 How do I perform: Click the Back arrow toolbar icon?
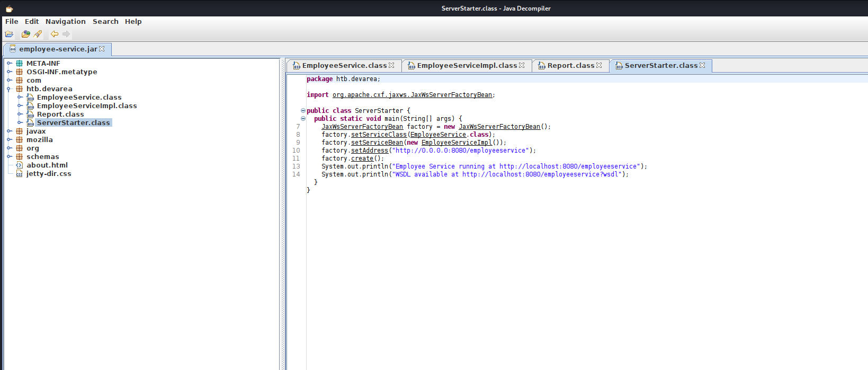54,34
